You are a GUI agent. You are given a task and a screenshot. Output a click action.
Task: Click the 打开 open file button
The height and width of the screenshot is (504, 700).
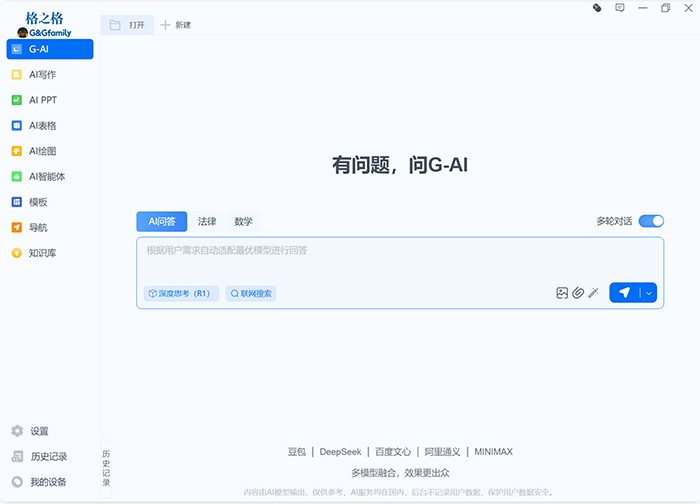(128, 25)
